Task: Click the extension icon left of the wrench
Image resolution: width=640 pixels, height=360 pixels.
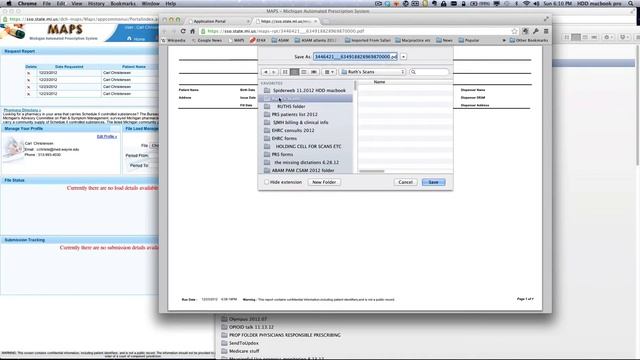Action: tap(526, 31)
